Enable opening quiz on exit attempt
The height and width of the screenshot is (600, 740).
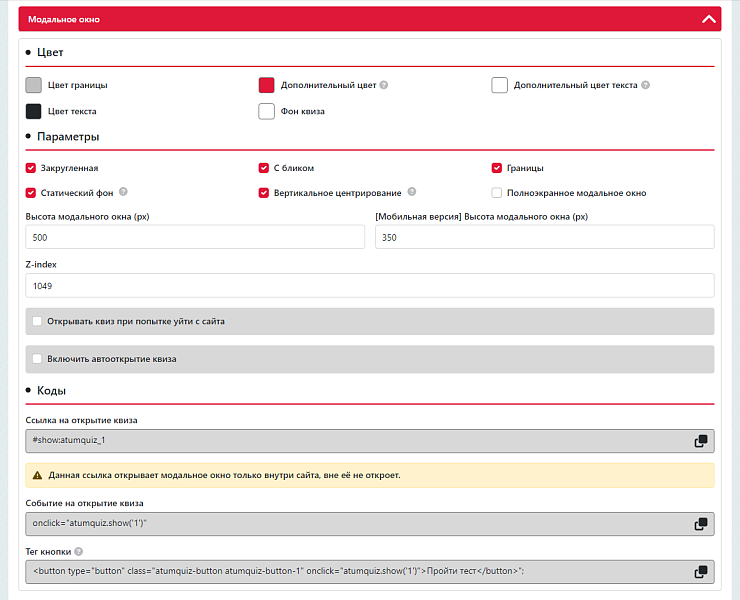pyautogui.click(x=38, y=321)
